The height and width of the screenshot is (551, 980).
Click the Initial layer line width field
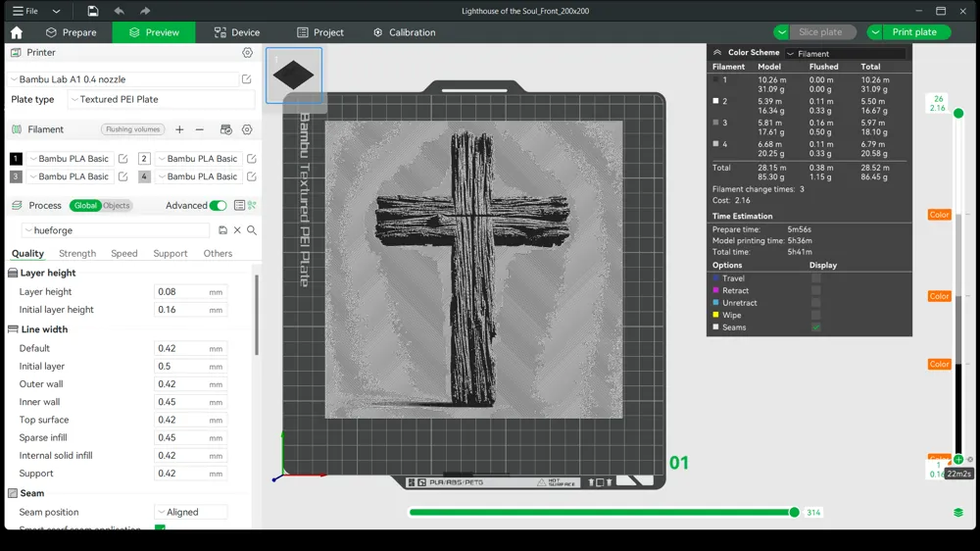tap(191, 367)
